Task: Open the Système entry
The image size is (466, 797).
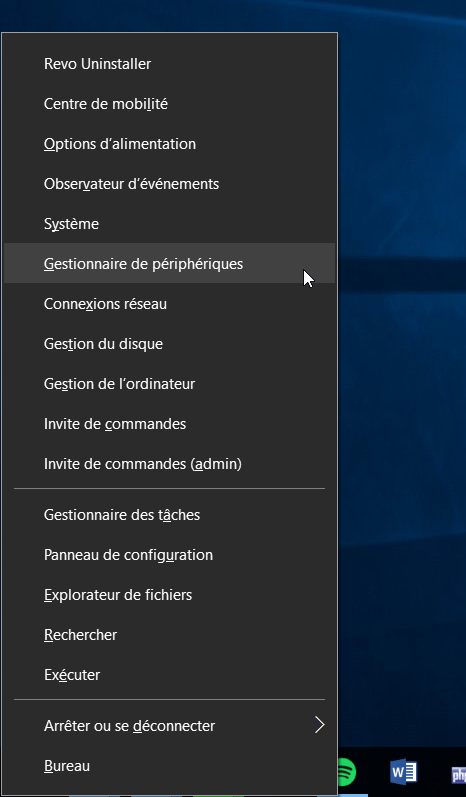Action: pyautogui.click(x=169, y=224)
